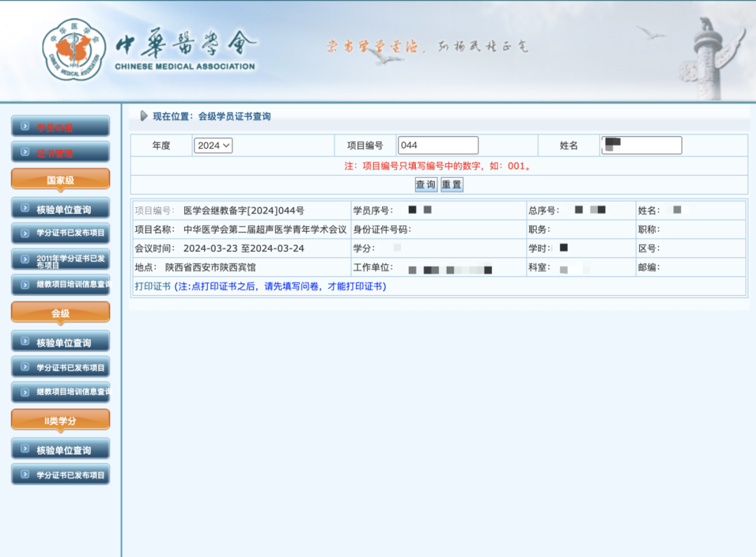Open 继教项目培训信息查询 under 国家级

tap(61, 285)
